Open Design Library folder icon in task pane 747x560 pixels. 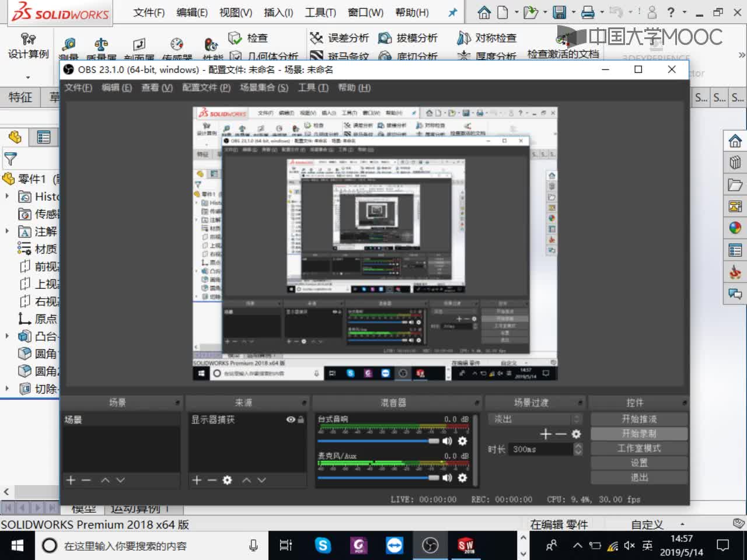(x=735, y=185)
